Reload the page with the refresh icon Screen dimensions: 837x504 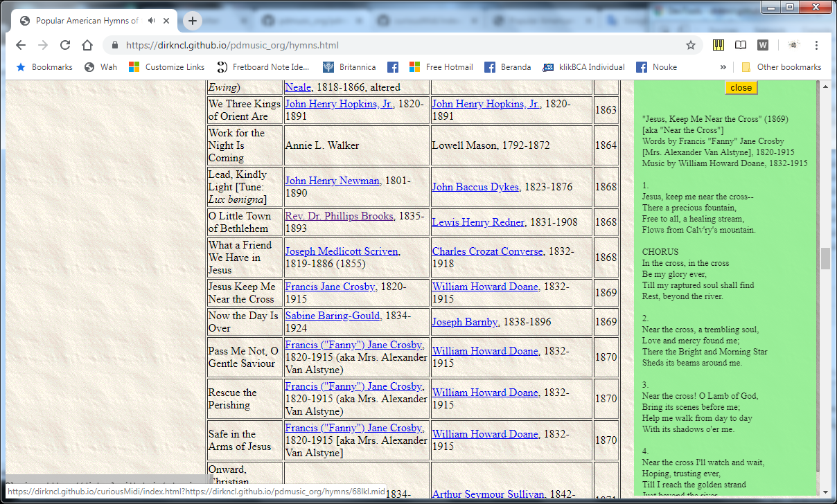click(64, 44)
